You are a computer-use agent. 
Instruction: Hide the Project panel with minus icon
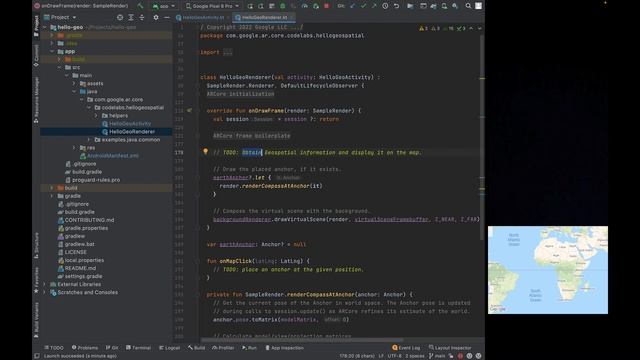coord(167,18)
